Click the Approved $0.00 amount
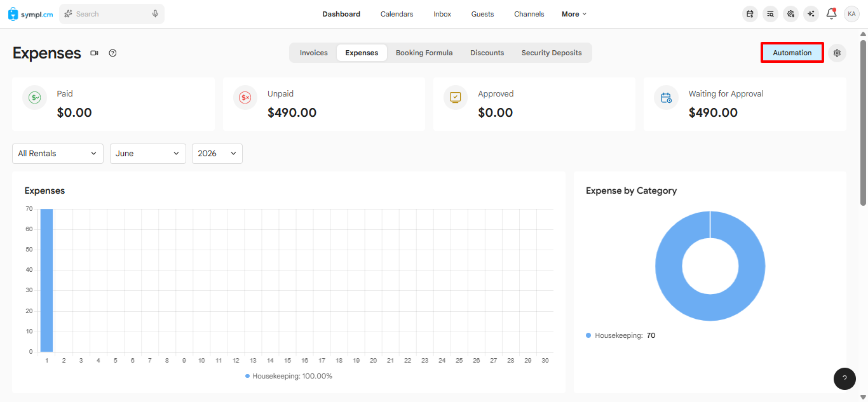Image resolution: width=868 pixels, height=402 pixels. point(495,113)
